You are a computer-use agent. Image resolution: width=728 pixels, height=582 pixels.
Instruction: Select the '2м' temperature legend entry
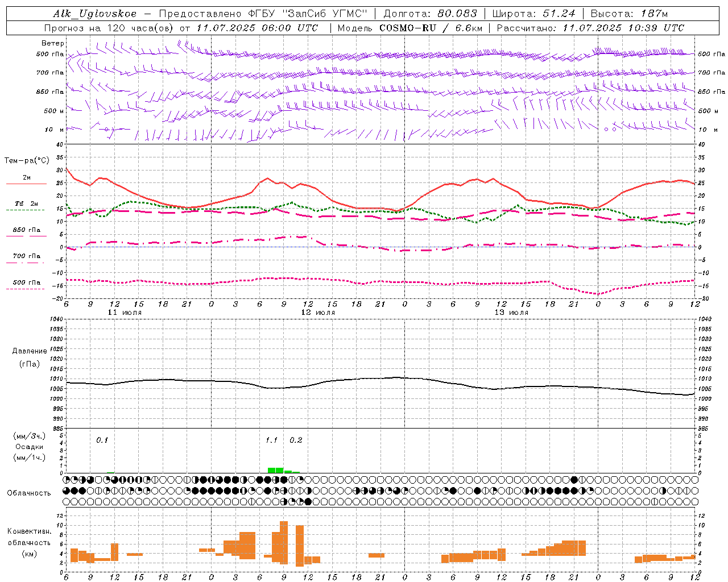pyautogui.click(x=27, y=178)
